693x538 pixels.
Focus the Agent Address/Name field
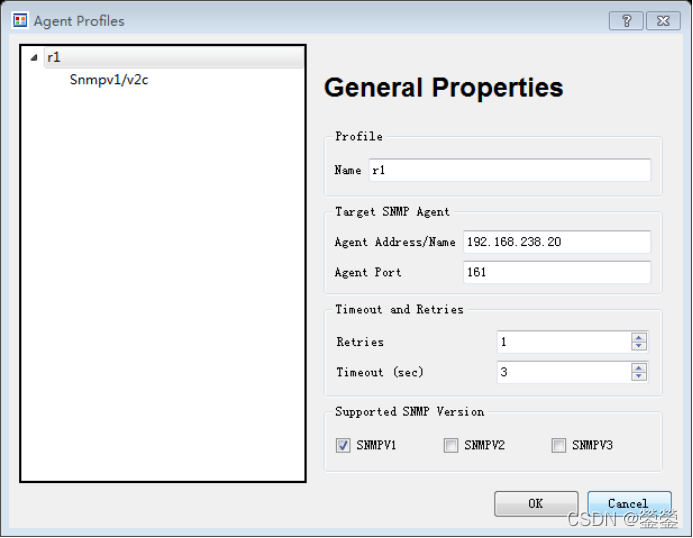point(557,242)
